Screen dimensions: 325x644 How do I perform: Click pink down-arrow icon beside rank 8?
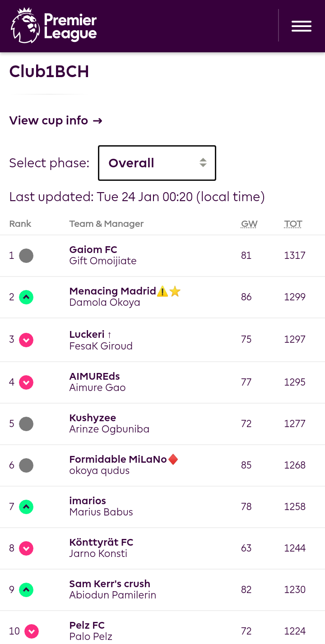(x=26, y=548)
